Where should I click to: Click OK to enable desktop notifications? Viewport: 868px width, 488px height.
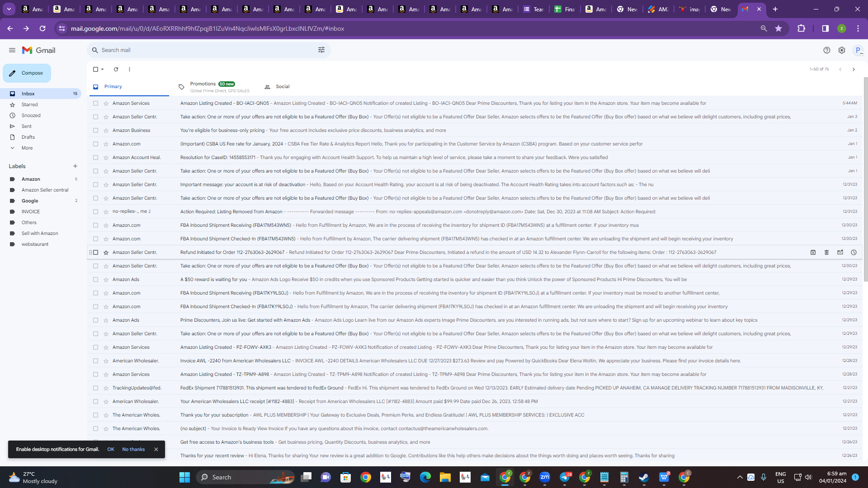[111, 449]
